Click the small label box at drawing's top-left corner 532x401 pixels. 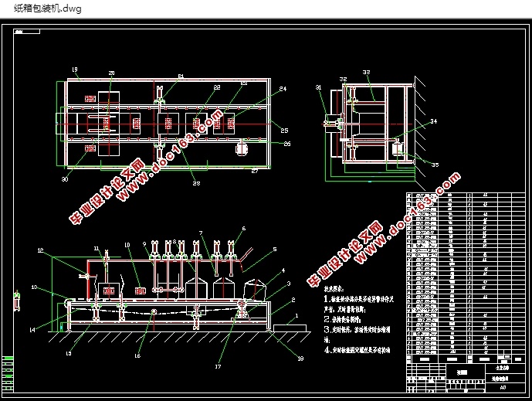(x=27, y=32)
